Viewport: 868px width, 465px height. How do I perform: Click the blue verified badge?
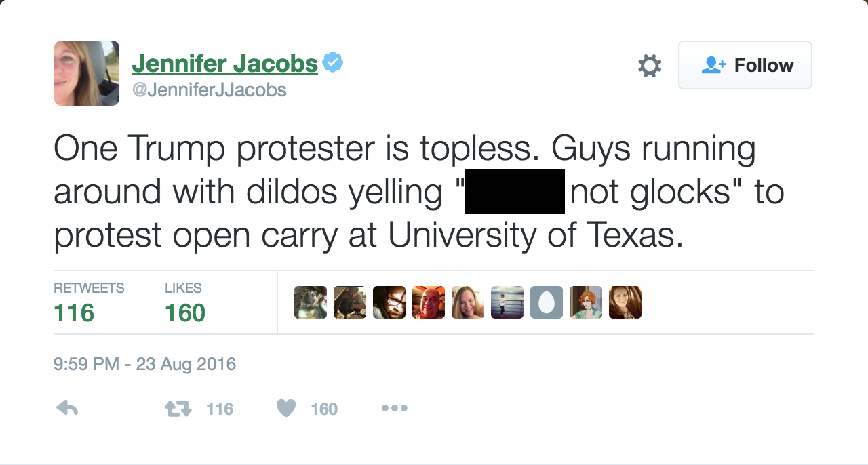click(x=332, y=62)
